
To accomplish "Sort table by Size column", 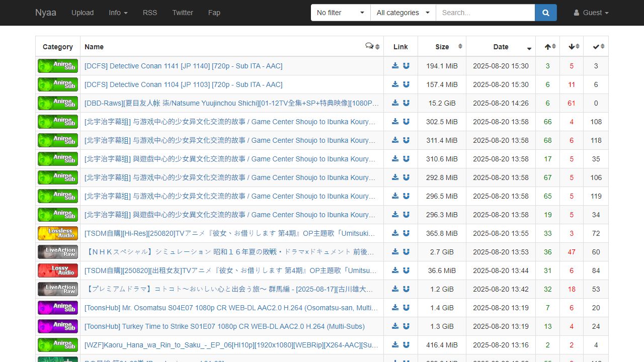I will (442, 46).
